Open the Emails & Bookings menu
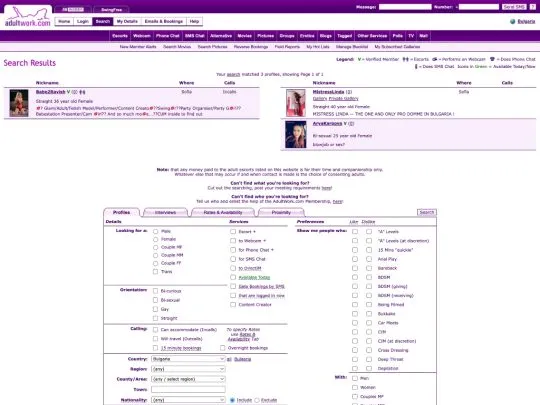 click(x=164, y=21)
